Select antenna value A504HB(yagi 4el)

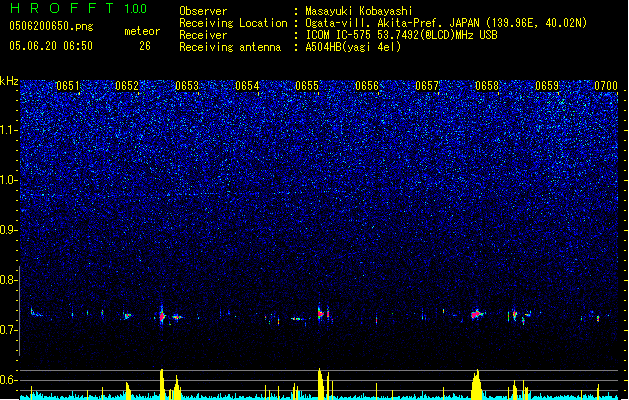(x=353, y=47)
